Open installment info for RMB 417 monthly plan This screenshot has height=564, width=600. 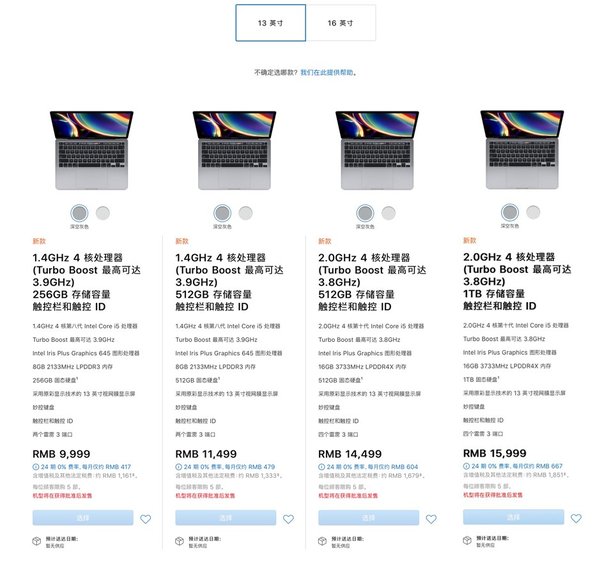point(79,467)
